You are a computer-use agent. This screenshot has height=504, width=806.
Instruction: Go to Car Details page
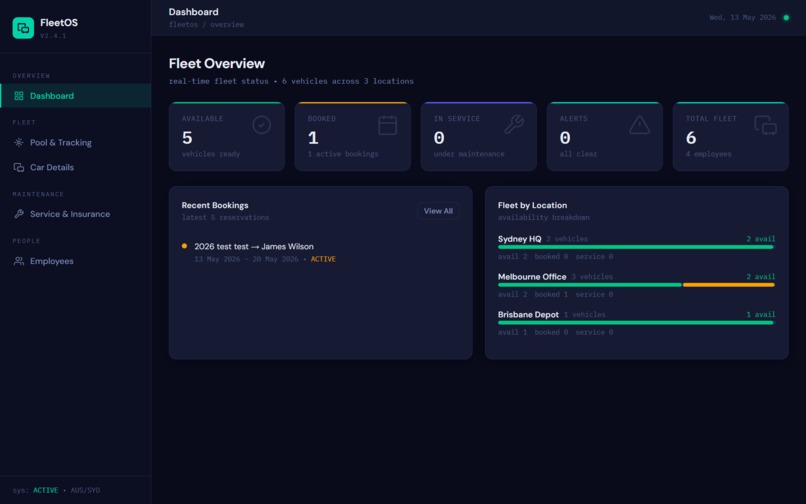tap(76, 167)
